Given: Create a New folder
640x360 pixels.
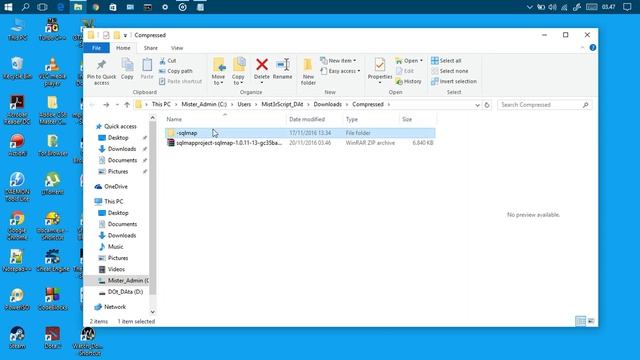Looking at the screenshot, I should tap(308, 71).
